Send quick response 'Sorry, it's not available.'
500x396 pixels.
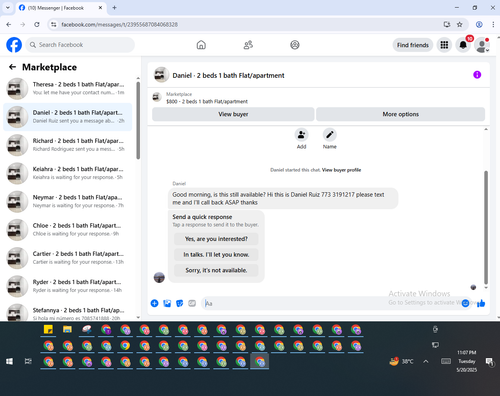coord(216,270)
